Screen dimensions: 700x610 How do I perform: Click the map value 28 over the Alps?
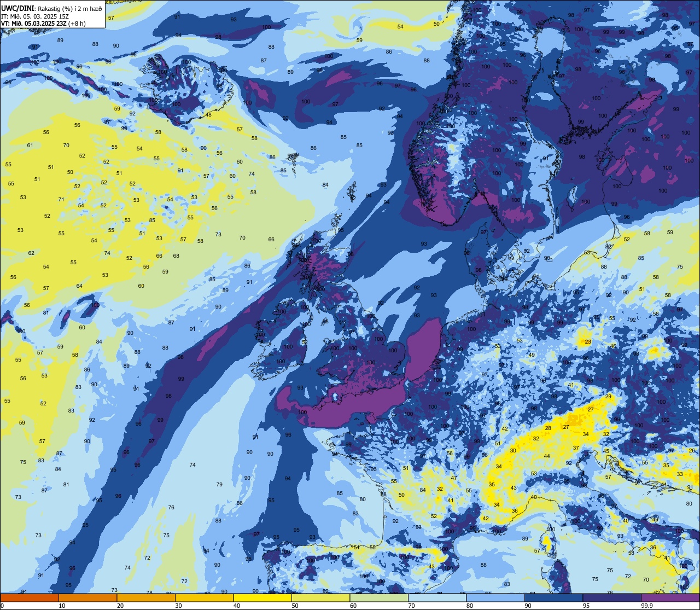(548, 428)
